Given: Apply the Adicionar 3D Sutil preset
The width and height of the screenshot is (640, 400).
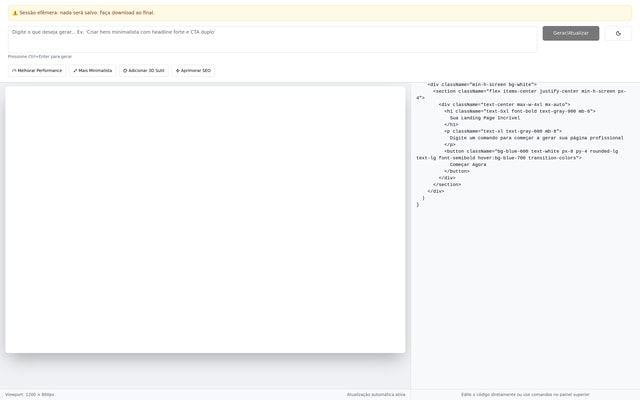Looking at the screenshot, I should point(143,71).
